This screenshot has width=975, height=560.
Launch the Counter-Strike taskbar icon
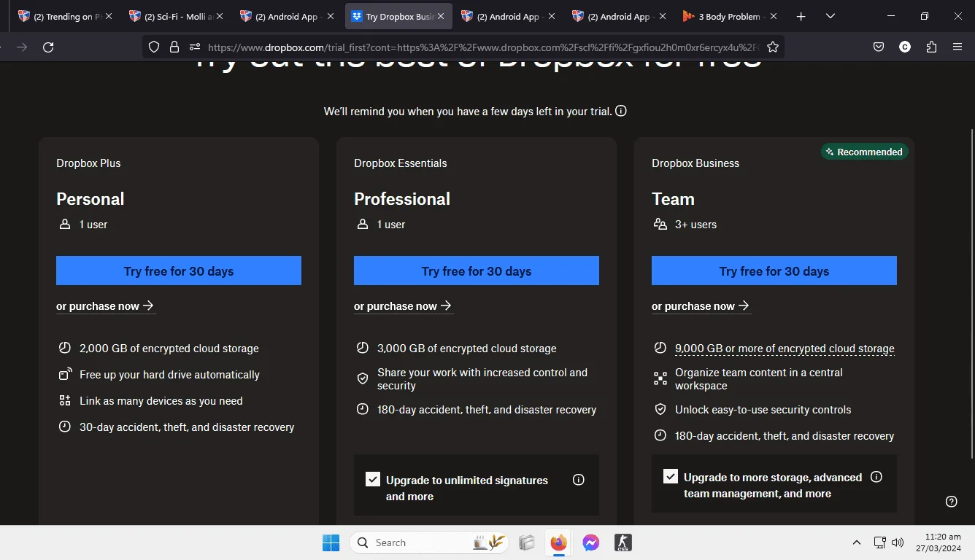pos(623,542)
